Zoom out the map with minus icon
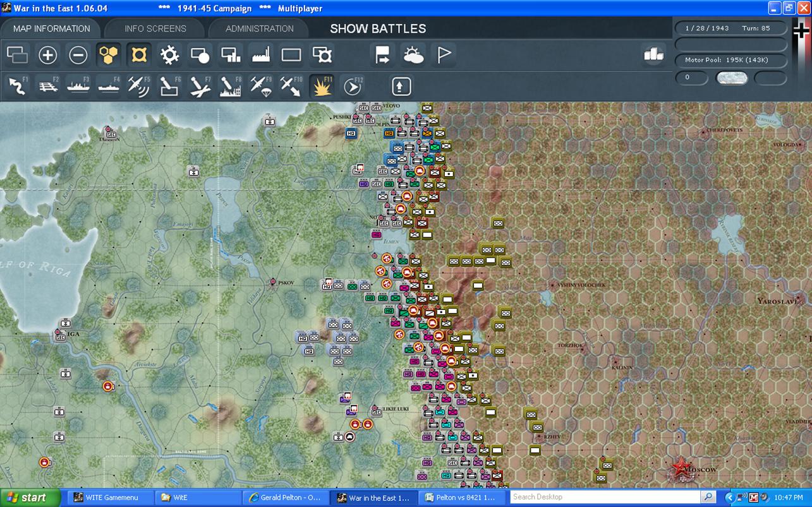This screenshot has width=812, height=507. pyautogui.click(x=78, y=56)
